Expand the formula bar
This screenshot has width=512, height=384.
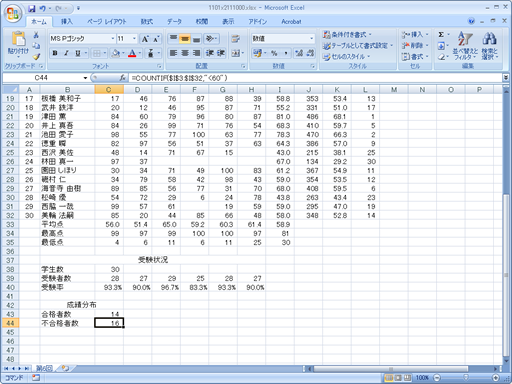click(506, 78)
